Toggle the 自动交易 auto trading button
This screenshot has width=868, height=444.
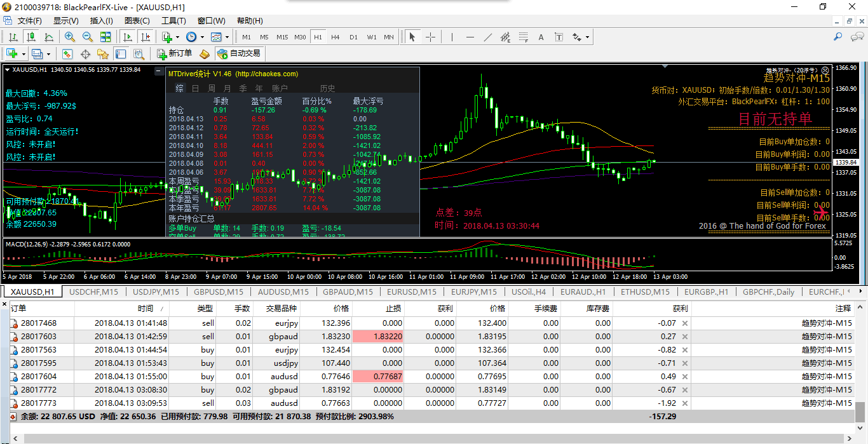[239, 54]
